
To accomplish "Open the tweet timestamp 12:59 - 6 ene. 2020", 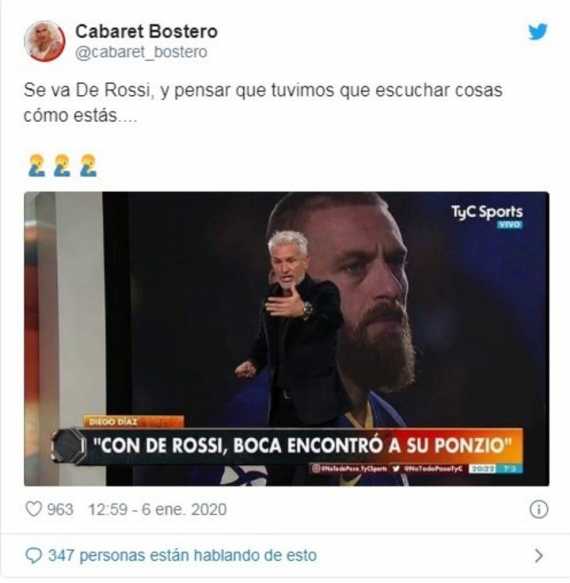I will (x=157, y=509).
